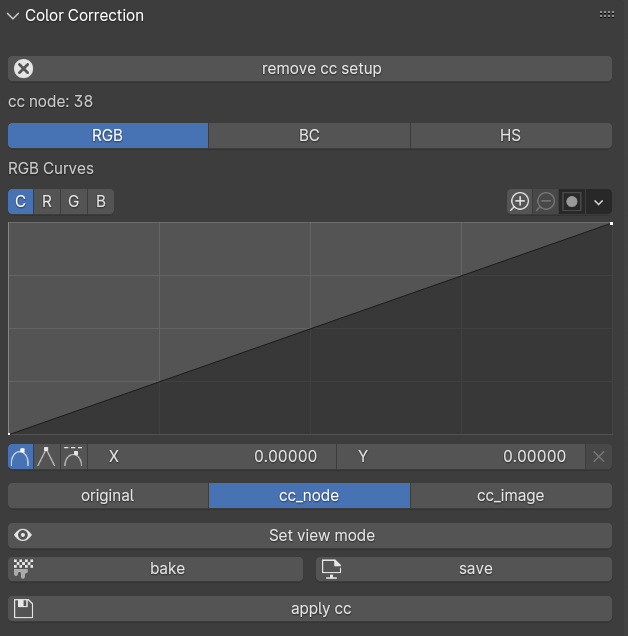This screenshot has height=636, width=628.
Task: Select the cc_image view option
Action: (x=511, y=496)
